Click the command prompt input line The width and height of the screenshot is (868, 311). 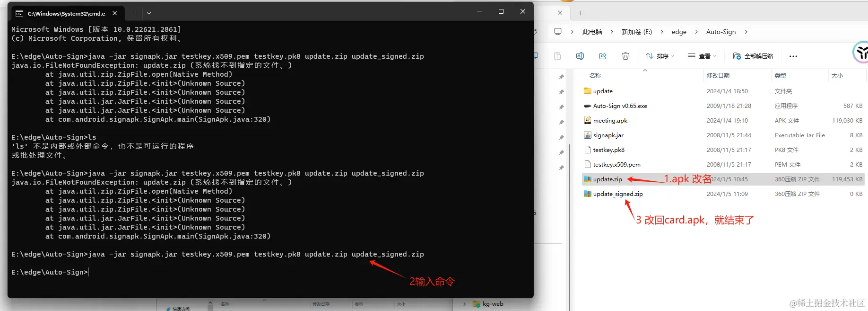pos(50,272)
